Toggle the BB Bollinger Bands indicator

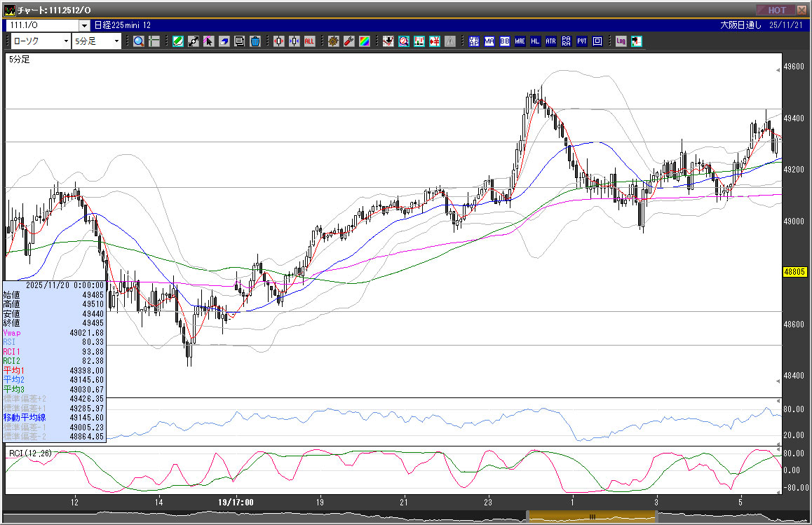coord(504,41)
